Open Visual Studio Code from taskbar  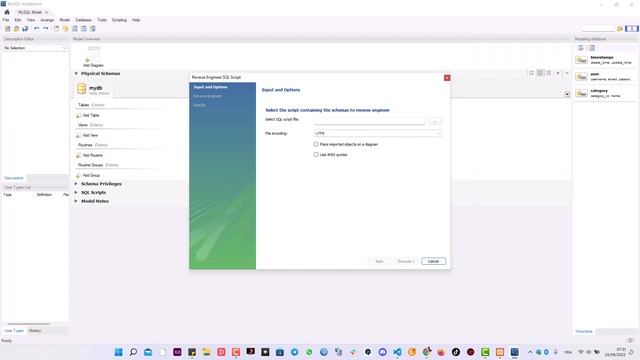pos(397,352)
